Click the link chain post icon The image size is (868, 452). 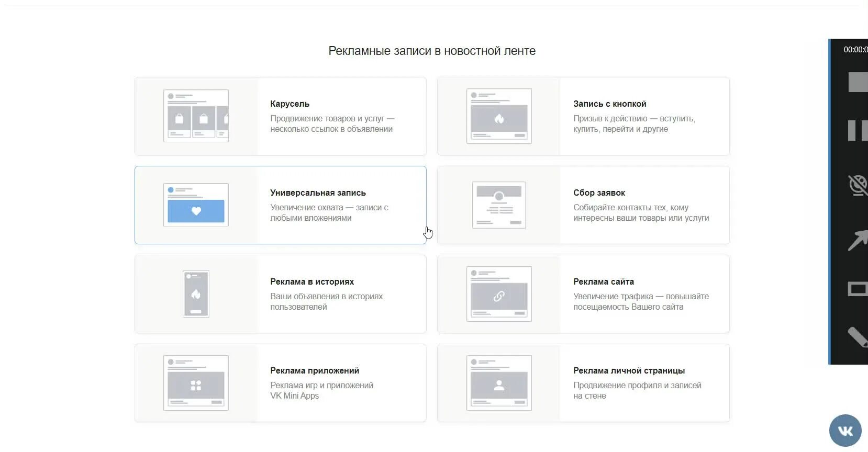(x=499, y=294)
